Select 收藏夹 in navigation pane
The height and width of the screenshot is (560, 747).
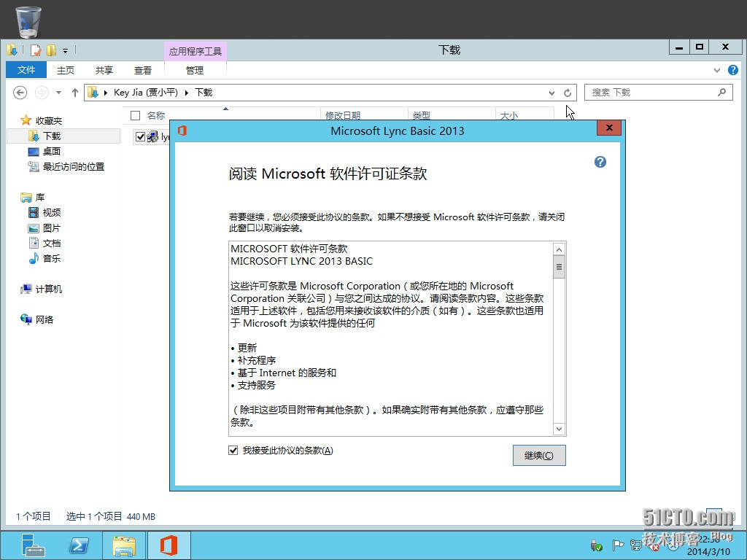pos(49,121)
